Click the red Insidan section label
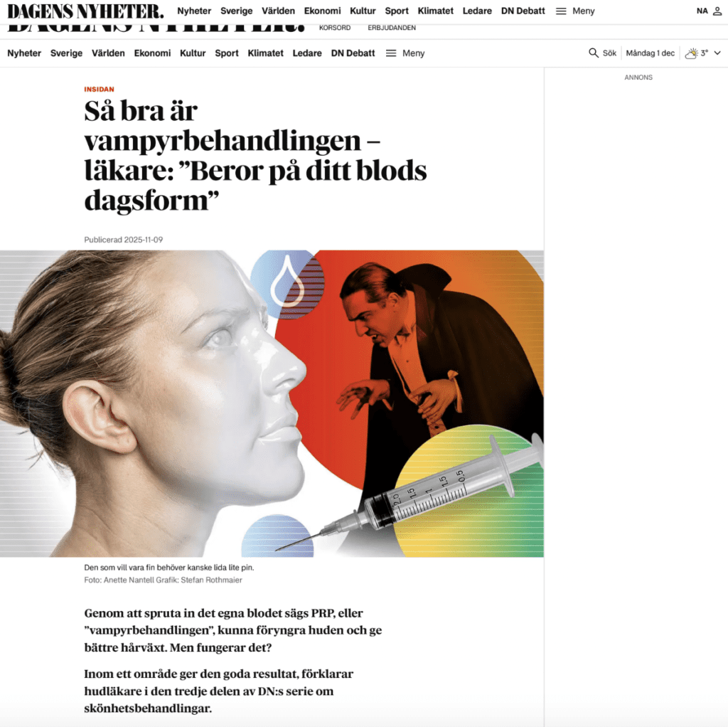The height and width of the screenshot is (727, 728). 99,89
